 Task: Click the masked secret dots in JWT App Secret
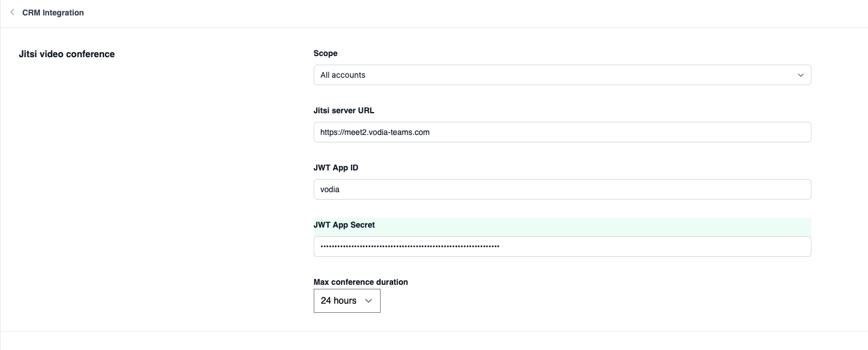(x=409, y=246)
